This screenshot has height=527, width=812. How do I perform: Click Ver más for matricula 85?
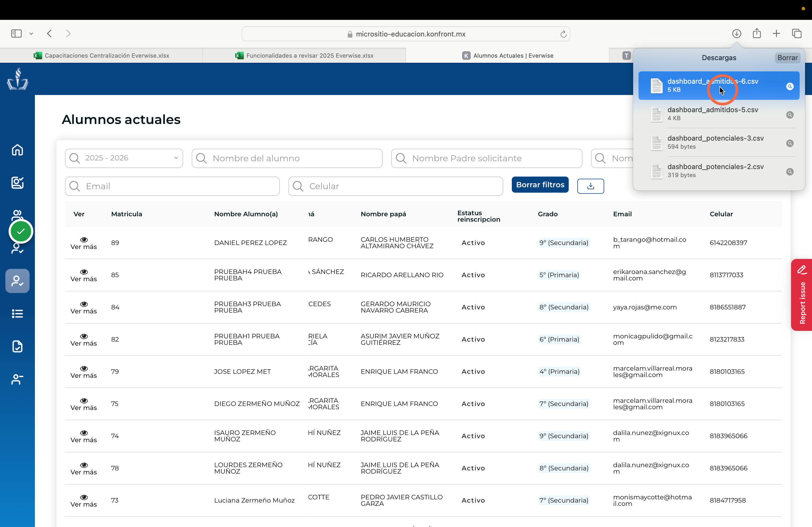84,275
